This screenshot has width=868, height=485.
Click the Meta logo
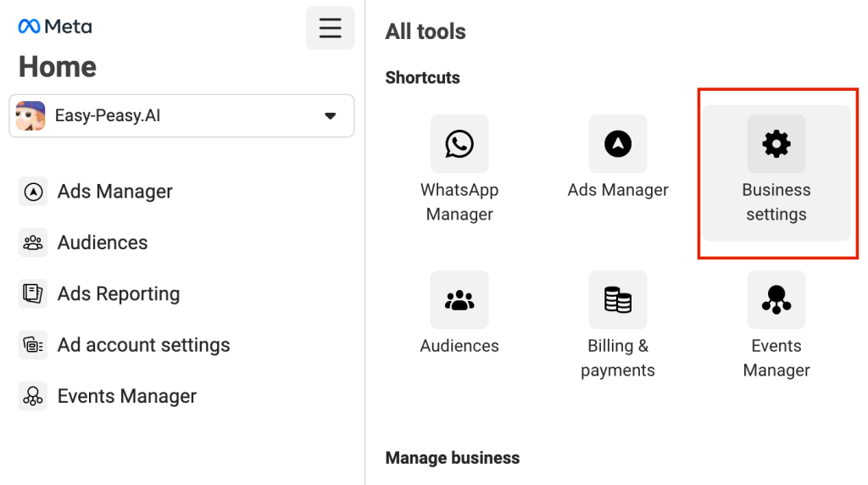pyautogui.click(x=55, y=26)
